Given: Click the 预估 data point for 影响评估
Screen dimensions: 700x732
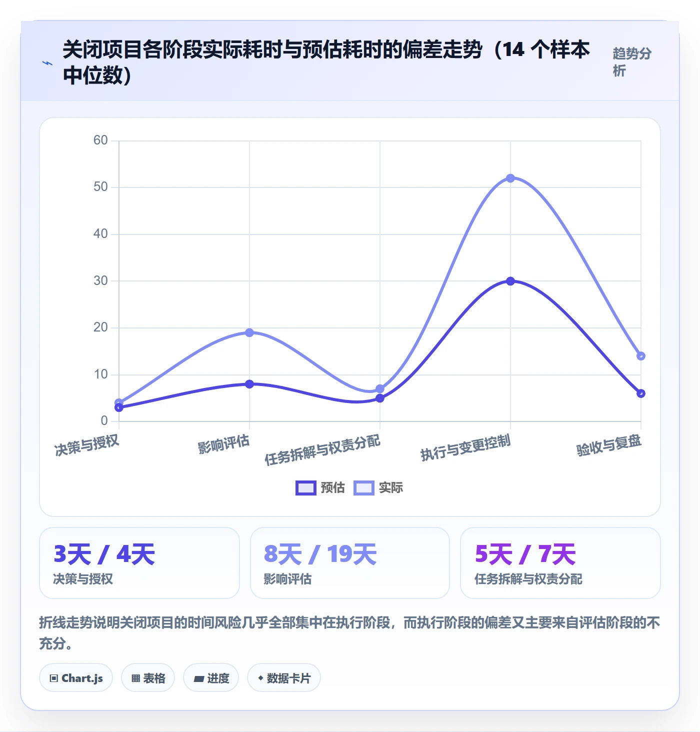Looking at the screenshot, I should tap(249, 384).
